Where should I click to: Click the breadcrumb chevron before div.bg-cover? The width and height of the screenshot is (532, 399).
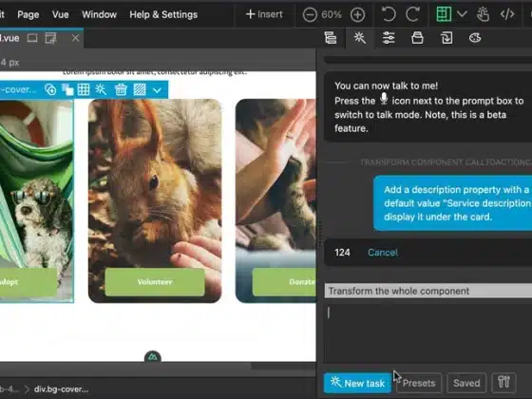coord(27,389)
